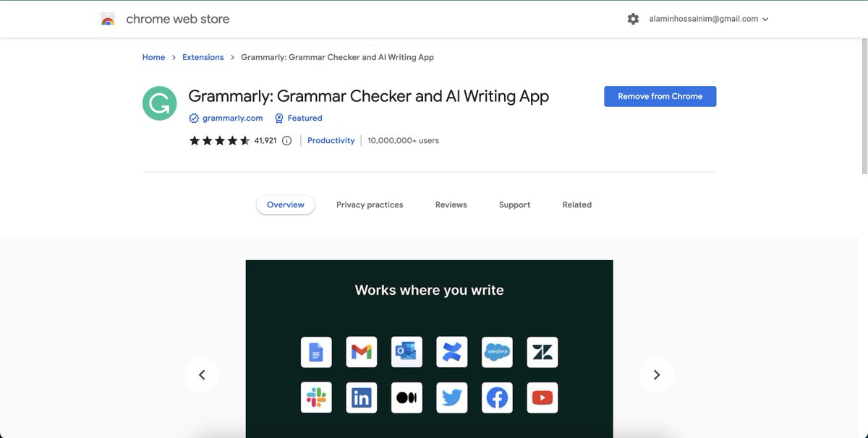Click the Confluence icon in the slide
This screenshot has height=438, width=868.
pos(452,352)
